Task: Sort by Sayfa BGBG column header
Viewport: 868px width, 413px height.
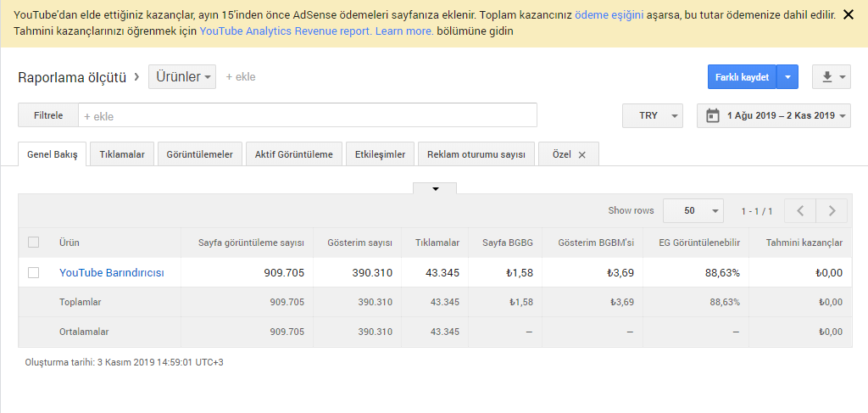Action: (x=508, y=243)
